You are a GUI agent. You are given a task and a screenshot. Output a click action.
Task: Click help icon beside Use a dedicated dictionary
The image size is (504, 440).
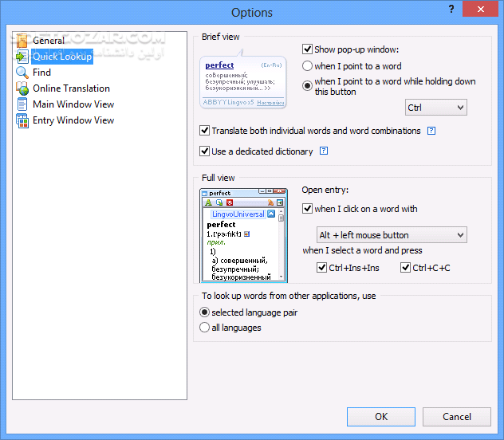point(324,151)
